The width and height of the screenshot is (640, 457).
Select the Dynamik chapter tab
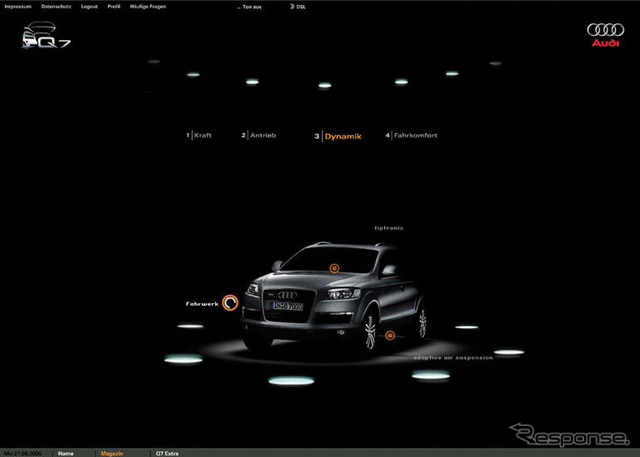342,135
